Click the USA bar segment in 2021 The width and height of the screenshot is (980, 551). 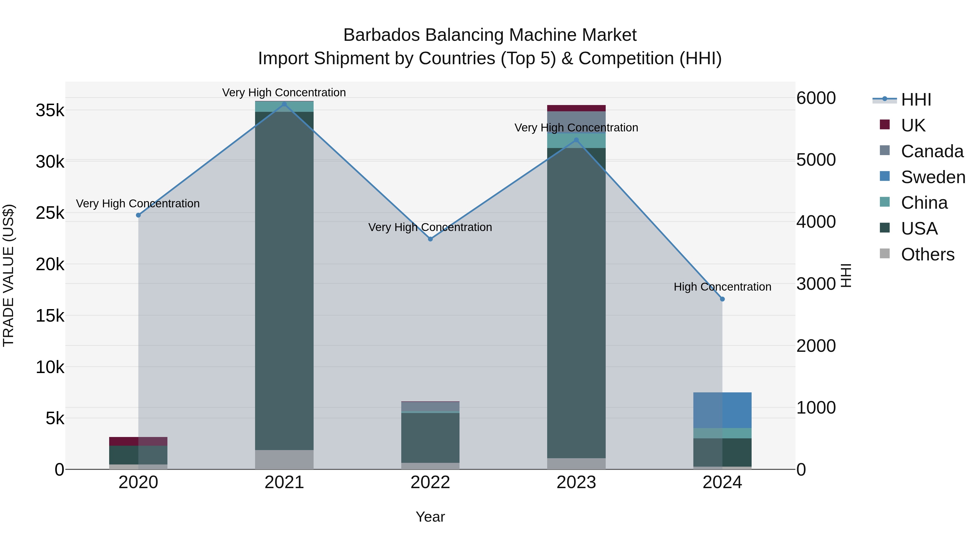(x=284, y=281)
